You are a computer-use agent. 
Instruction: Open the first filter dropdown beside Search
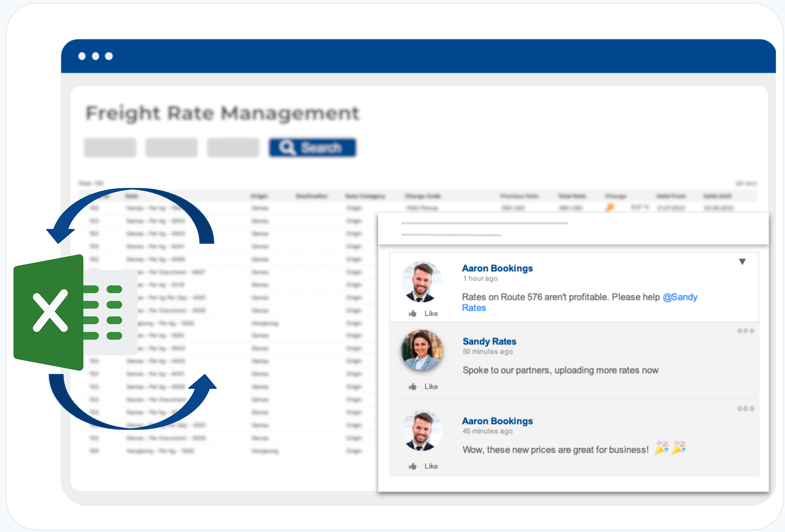point(110,148)
